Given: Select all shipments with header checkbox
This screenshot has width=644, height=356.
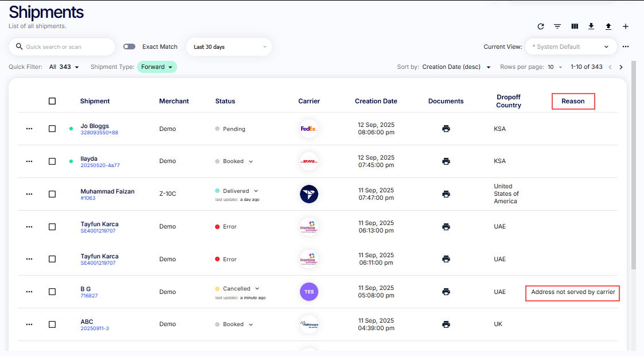Looking at the screenshot, I should [52, 101].
